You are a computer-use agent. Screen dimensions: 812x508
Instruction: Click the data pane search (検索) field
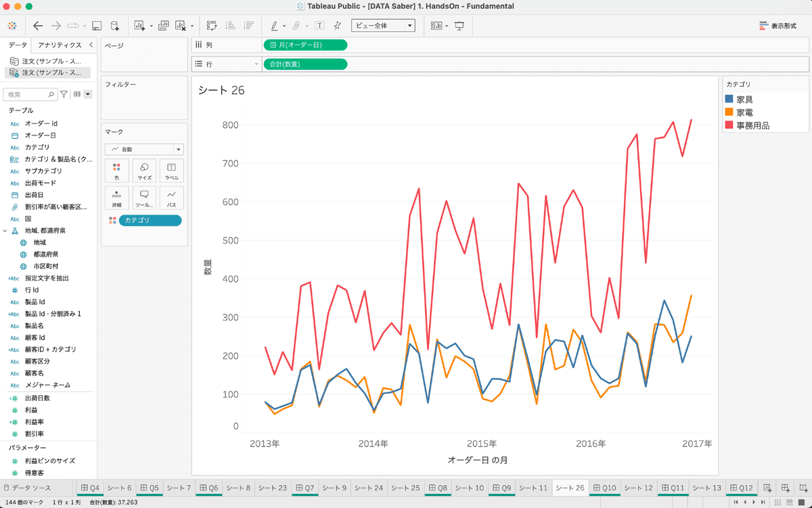30,94
